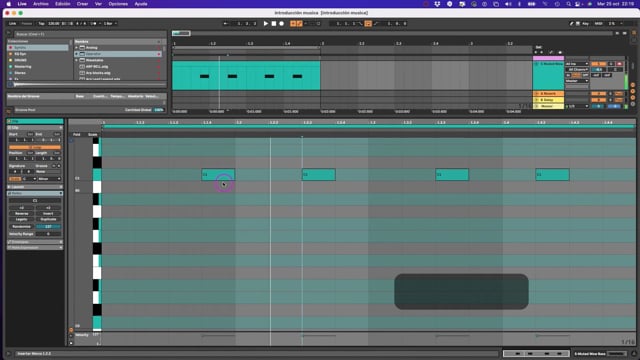Select the B Delay return track
This screenshot has height=360, width=640.
click(548, 100)
